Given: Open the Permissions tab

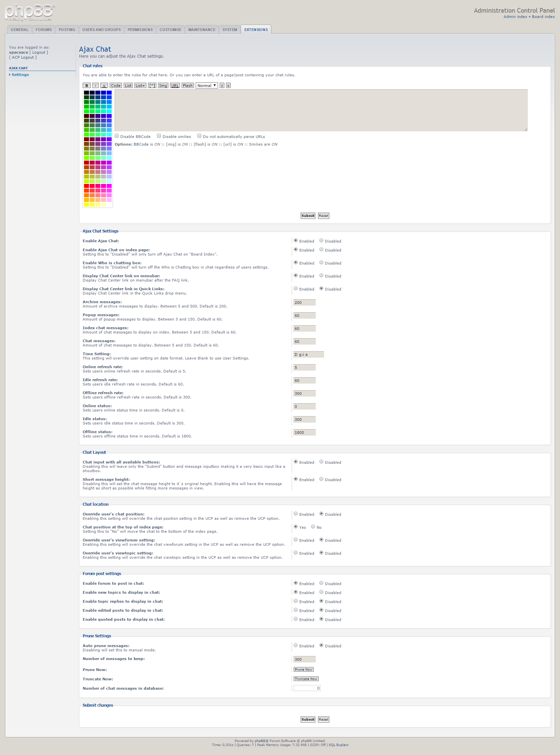Looking at the screenshot, I should [x=140, y=30].
